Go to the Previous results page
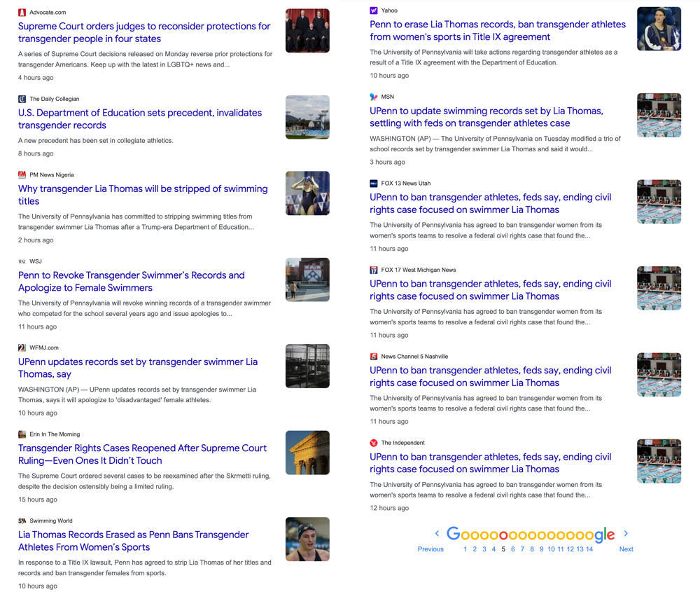This screenshot has width=700, height=592. pyautogui.click(x=430, y=549)
